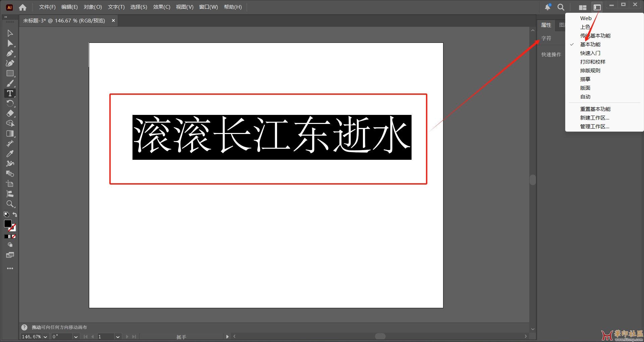Switch workspace to 打印和校样
The height and width of the screenshot is (342, 644).
click(x=592, y=62)
